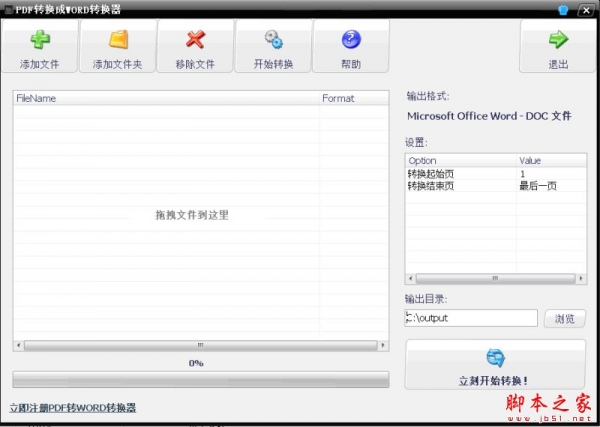Click the green arrow Exit (退出) icon
This screenshot has height=427, width=600.
click(x=558, y=39)
